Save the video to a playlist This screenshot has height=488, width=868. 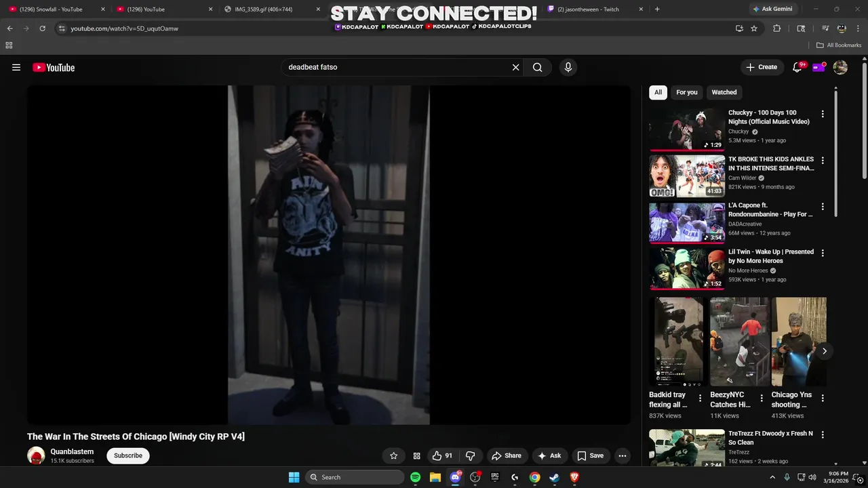590,455
